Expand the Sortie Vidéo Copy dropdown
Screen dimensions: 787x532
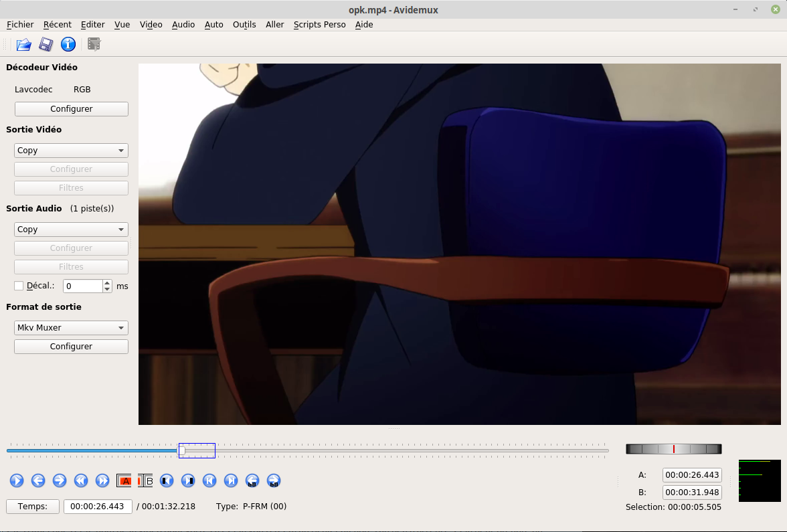coord(71,151)
